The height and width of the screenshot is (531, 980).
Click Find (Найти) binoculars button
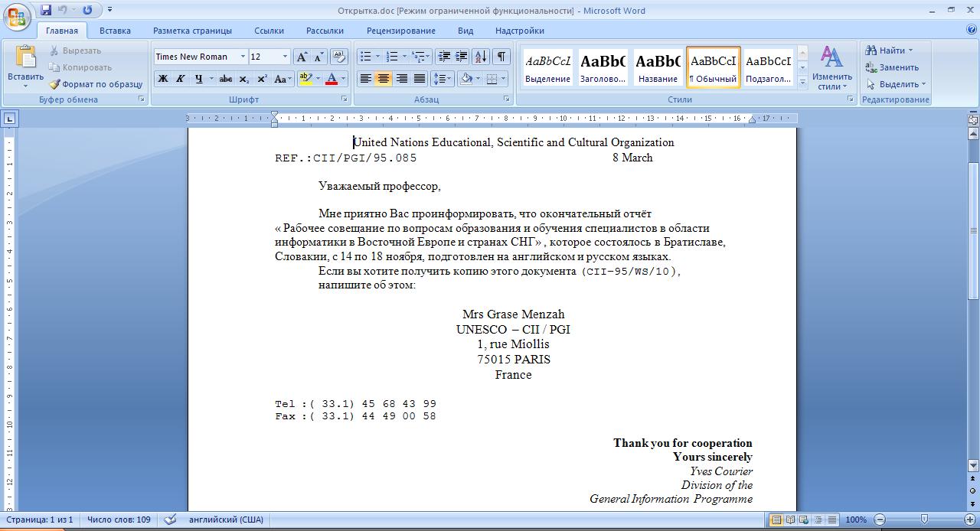coord(889,50)
